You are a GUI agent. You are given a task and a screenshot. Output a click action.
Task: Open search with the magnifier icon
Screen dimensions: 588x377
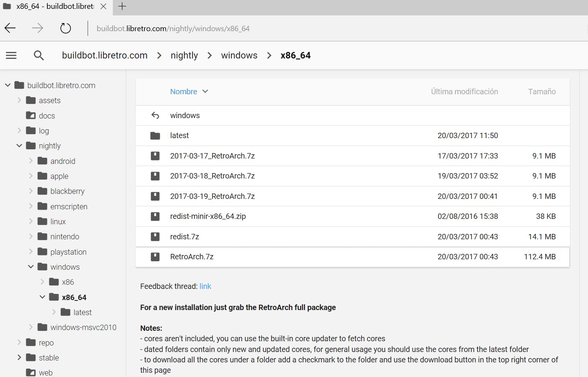pos(39,55)
